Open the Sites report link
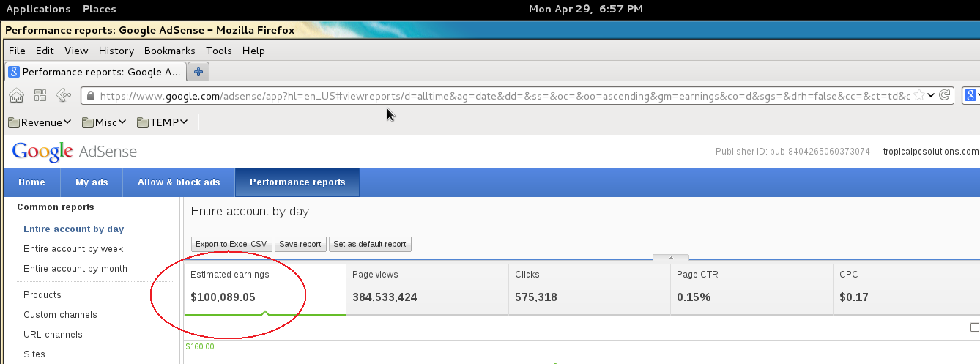 point(34,354)
